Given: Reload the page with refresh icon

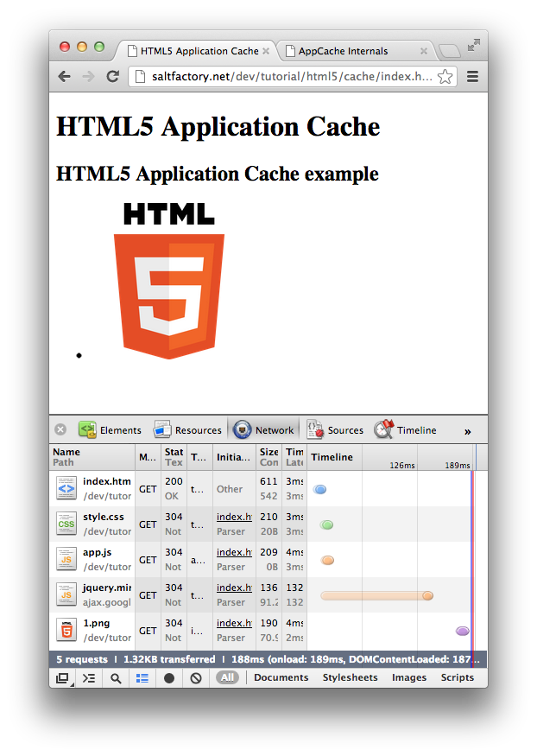Looking at the screenshot, I should tap(113, 76).
